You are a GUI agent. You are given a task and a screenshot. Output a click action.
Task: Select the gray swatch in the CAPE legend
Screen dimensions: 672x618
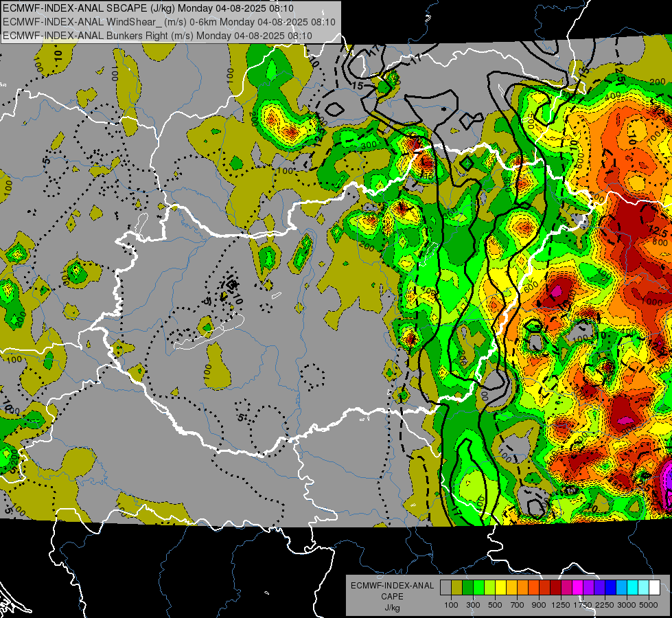click(445, 587)
